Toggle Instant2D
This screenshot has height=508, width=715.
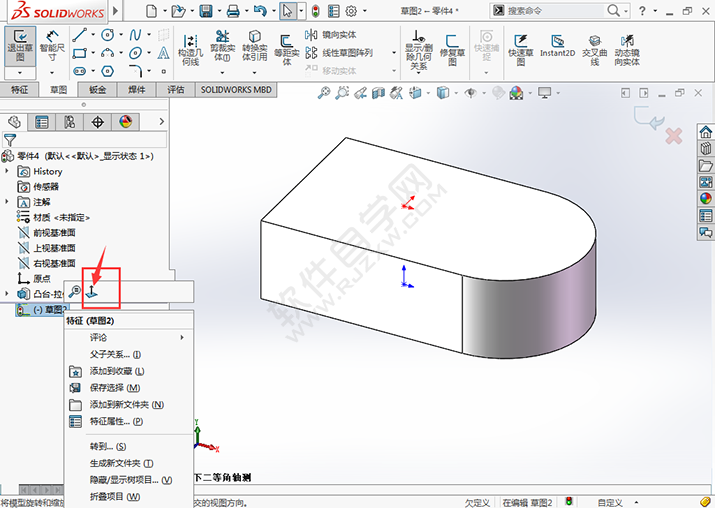pos(557,46)
